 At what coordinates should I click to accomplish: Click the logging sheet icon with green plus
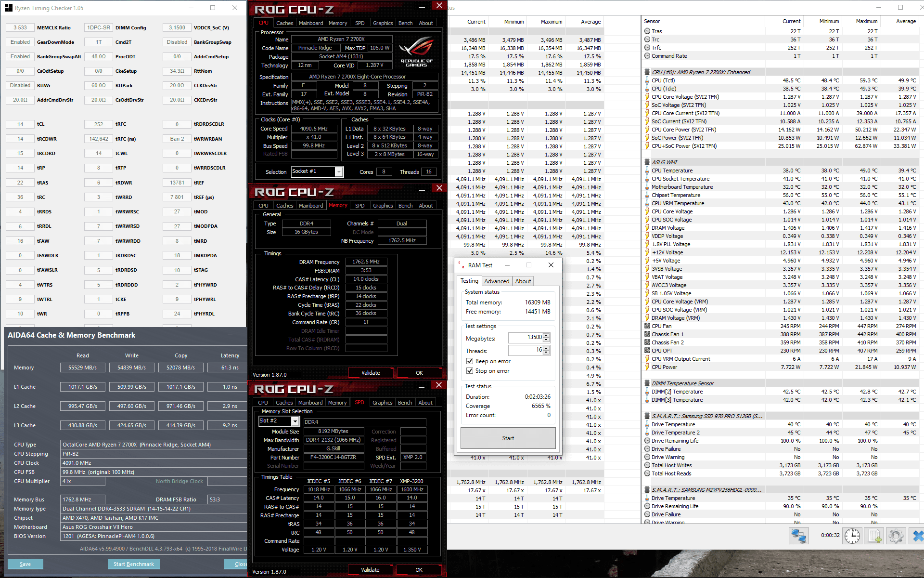875,536
